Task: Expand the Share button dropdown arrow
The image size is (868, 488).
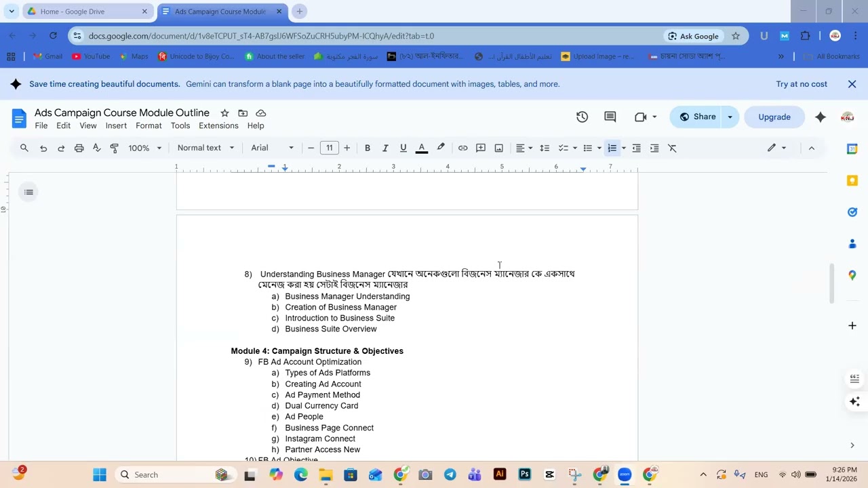Action: (730, 117)
